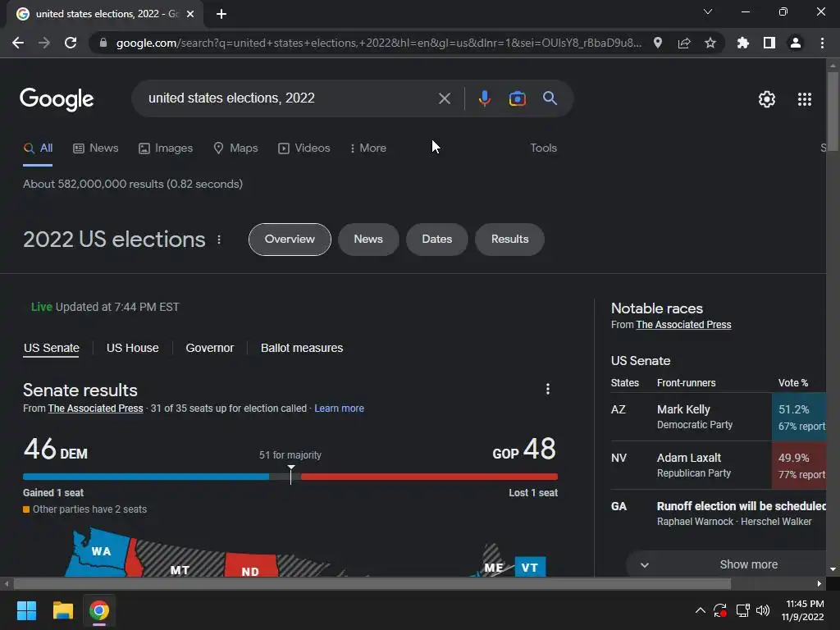Click the vertical scrollbar down arrow
This screenshot has width=840, height=630.
[833, 569]
